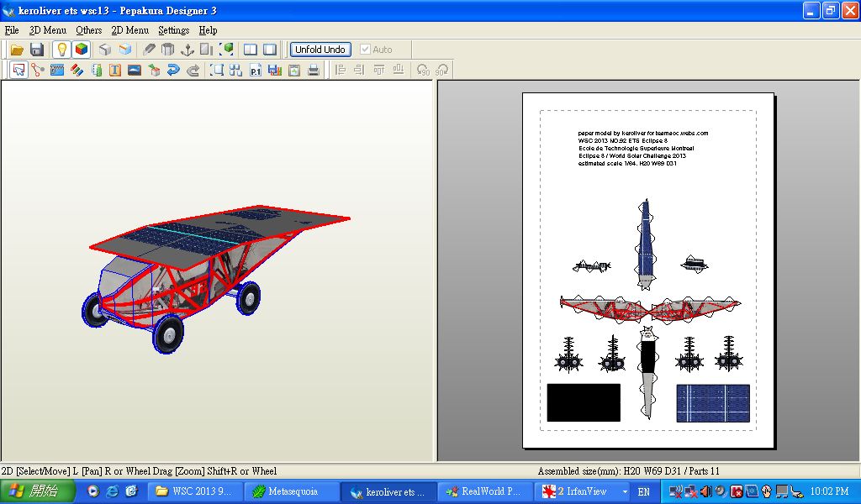861x504 pixels.
Task: Choose the orange Input Text tool
Action: point(115,71)
